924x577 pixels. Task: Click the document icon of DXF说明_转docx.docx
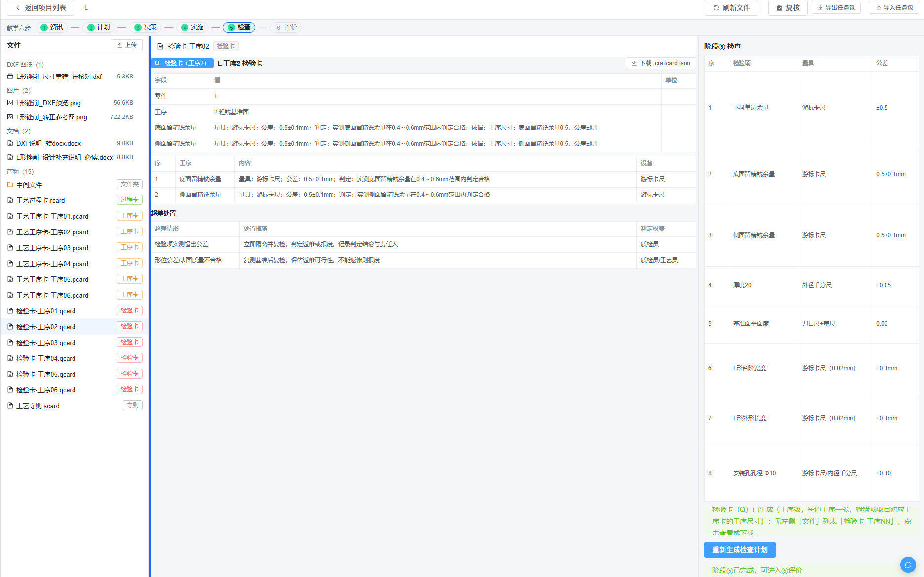click(x=10, y=143)
